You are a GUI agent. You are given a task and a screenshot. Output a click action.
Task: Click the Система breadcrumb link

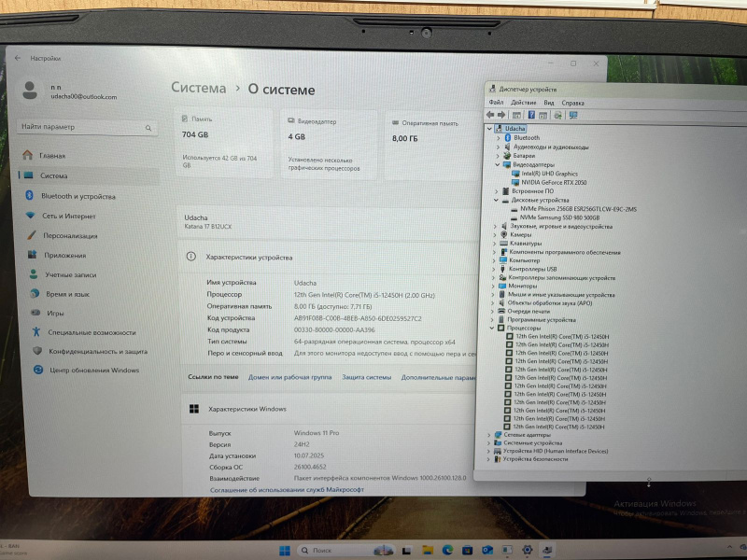point(199,88)
